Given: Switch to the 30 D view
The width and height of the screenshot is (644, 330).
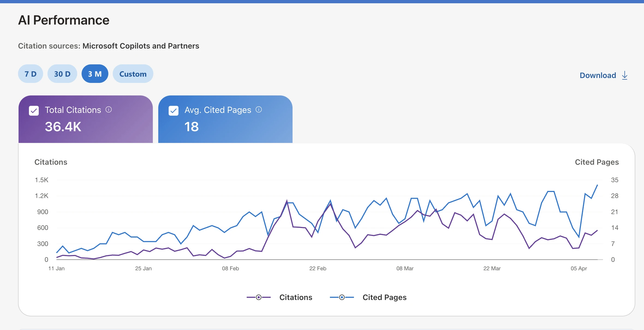Looking at the screenshot, I should (x=62, y=74).
